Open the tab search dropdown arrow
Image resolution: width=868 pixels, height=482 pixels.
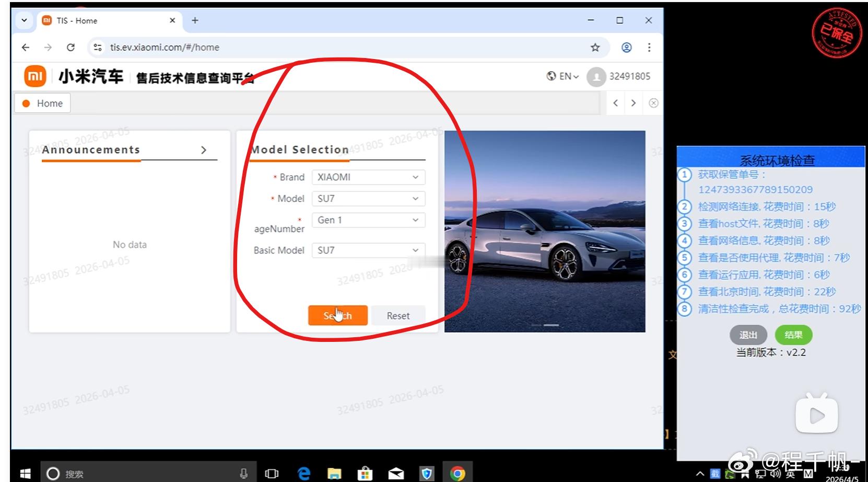(x=24, y=20)
